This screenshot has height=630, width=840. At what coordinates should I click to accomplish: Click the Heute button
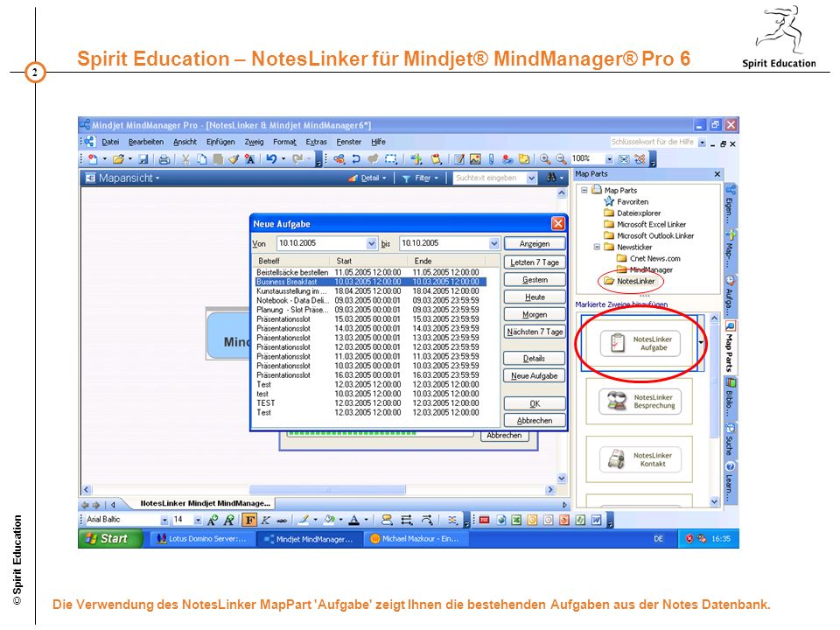534,297
